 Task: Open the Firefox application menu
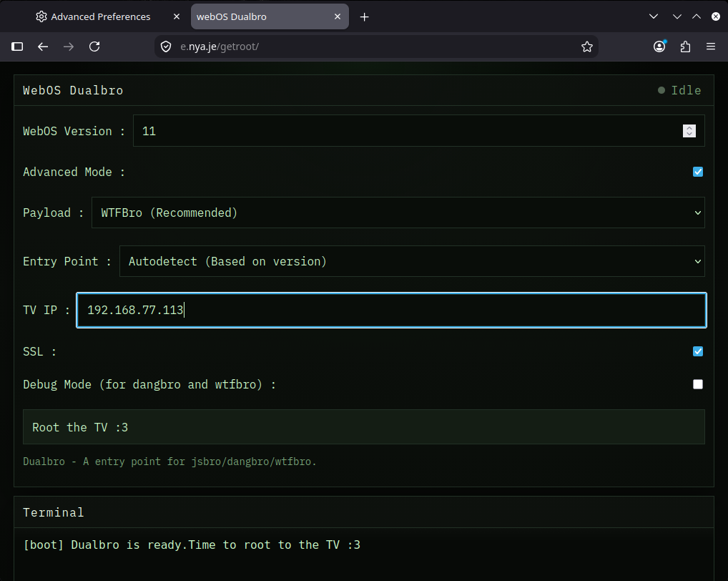point(711,47)
